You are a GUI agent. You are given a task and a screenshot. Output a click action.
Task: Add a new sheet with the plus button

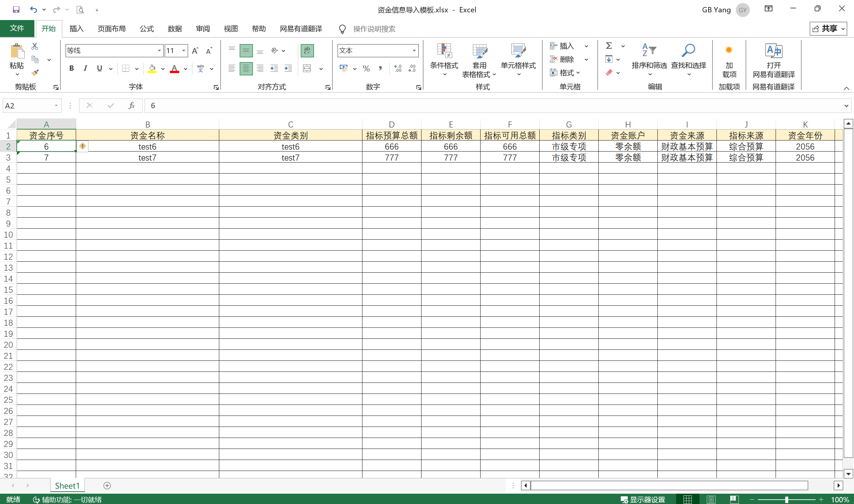107,485
